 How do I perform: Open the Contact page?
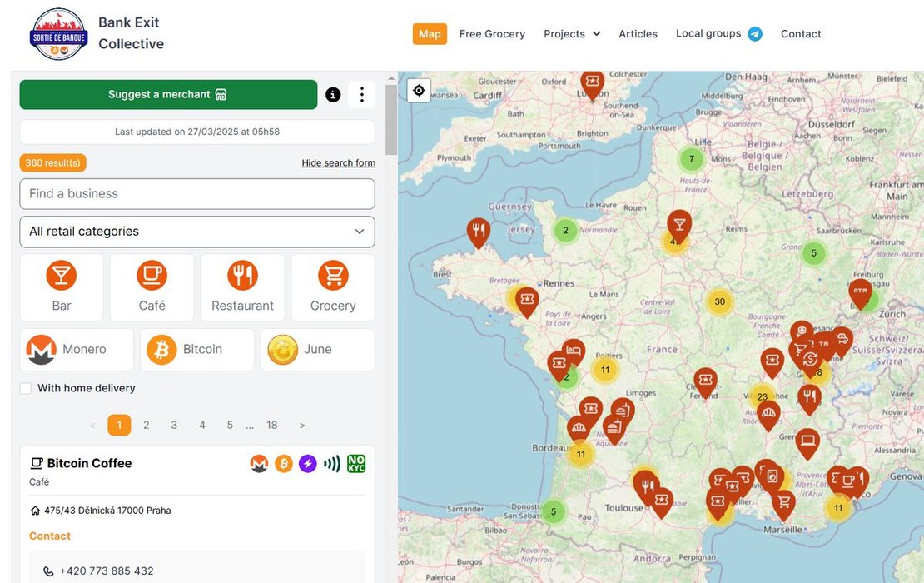[x=800, y=34]
